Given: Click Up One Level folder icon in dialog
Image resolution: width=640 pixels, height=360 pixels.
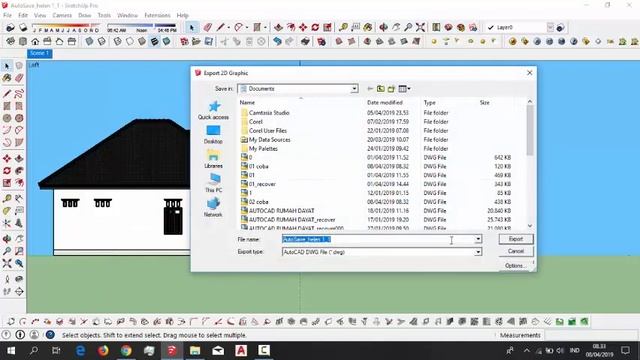Looking at the screenshot, I should [381, 89].
